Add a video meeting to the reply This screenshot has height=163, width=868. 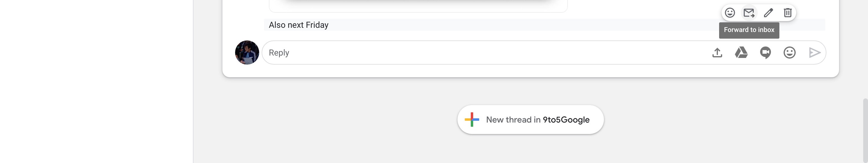(x=765, y=53)
